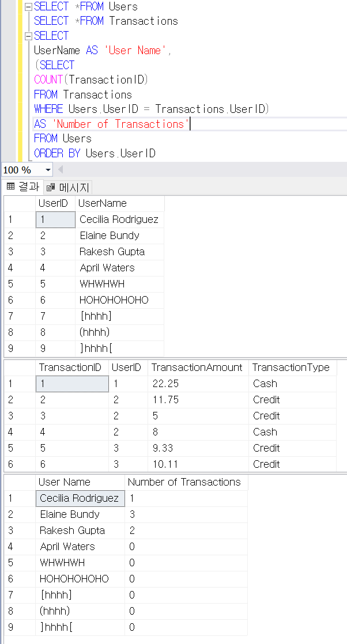
Task: Click the WHWHWH cell in Users grid
Action: pos(120,284)
